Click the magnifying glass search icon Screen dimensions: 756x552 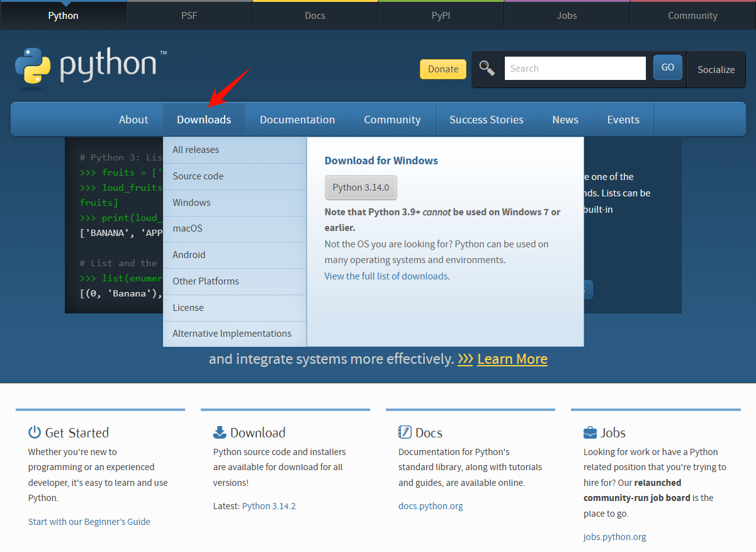pos(487,67)
